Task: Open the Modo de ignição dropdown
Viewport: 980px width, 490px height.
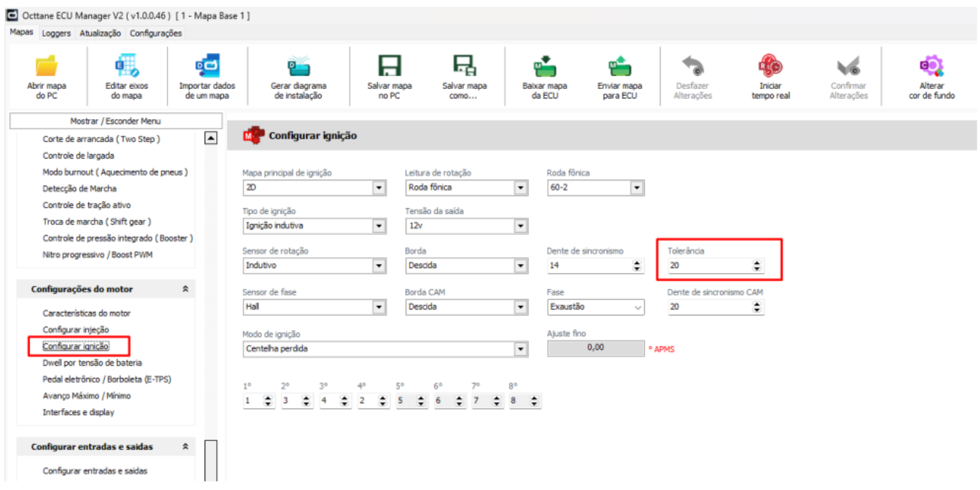Action: pos(521,349)
